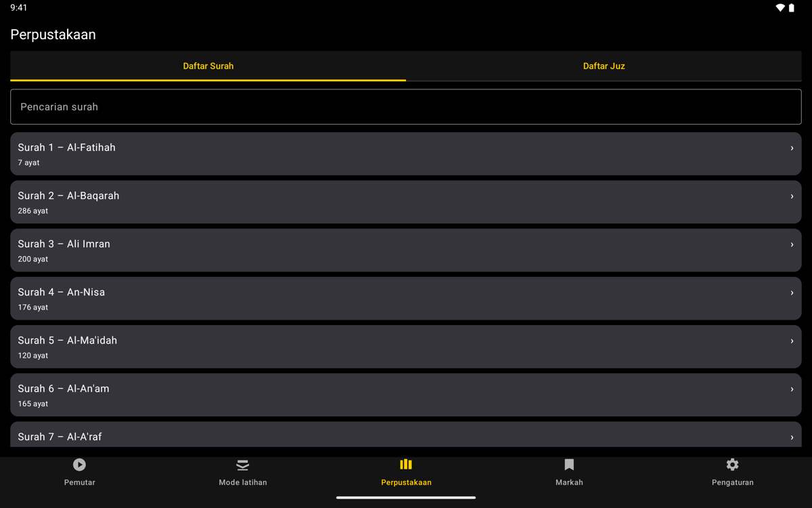Open Surah 3 – Ali Imran

point(406,250)
